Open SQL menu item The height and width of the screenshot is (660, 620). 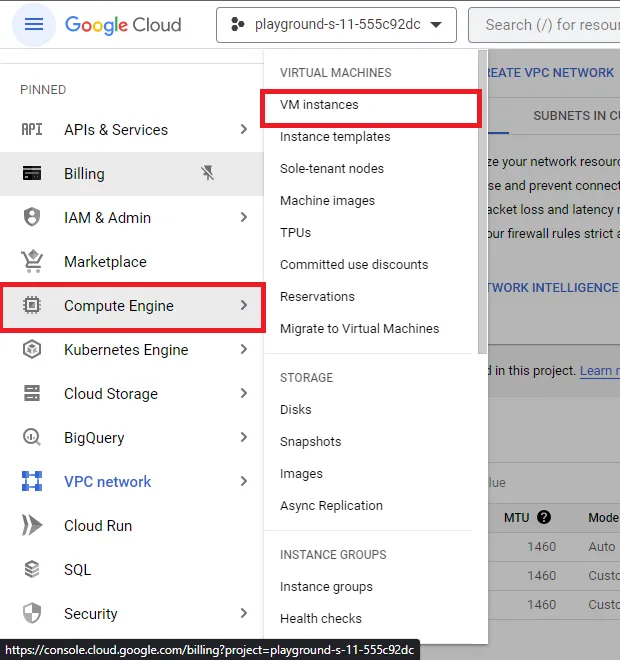pyautogui.click(x=132, y=570)
